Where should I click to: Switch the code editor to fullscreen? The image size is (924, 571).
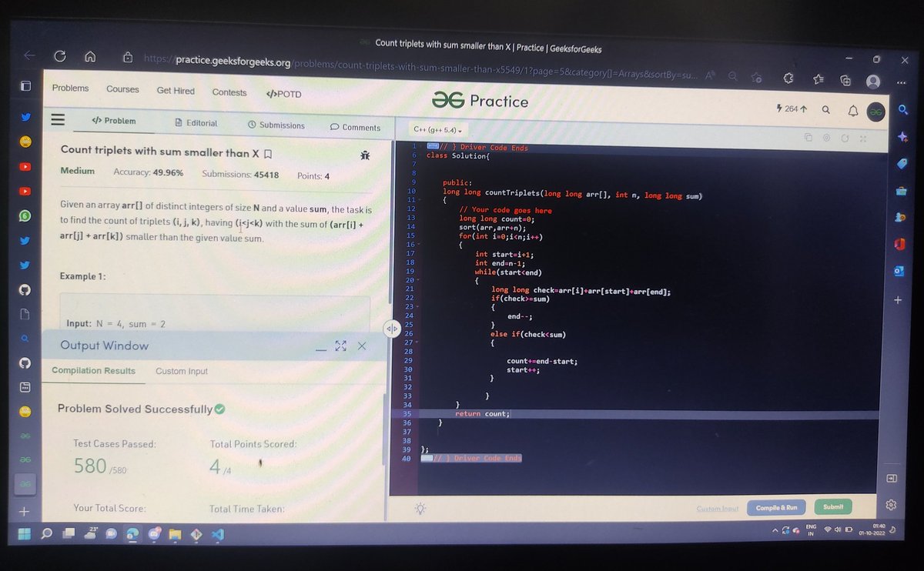(x=863, y=139)
